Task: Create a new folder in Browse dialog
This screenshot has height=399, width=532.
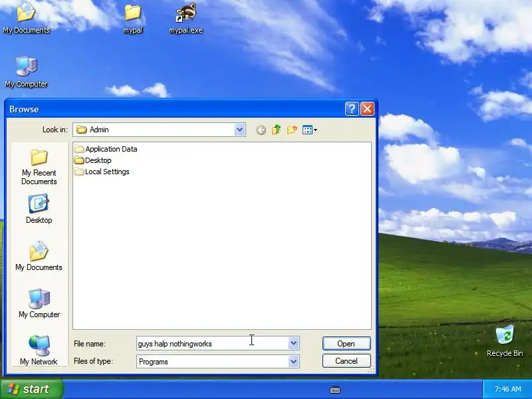Action: 292,130
